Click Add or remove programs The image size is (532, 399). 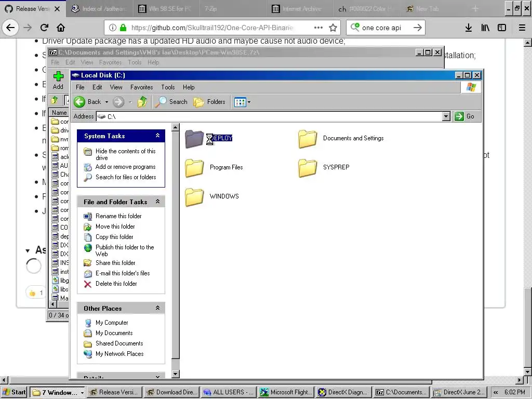[x=125, y=167]
